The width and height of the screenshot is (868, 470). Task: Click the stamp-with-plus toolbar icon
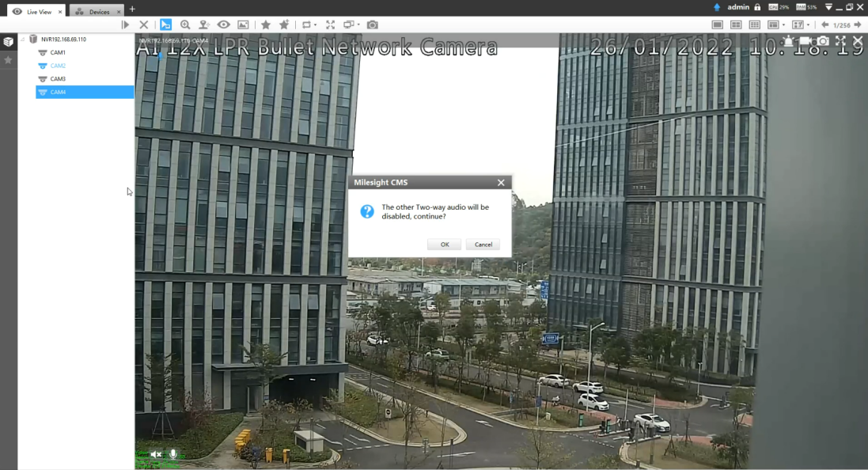tap(204, 25)
